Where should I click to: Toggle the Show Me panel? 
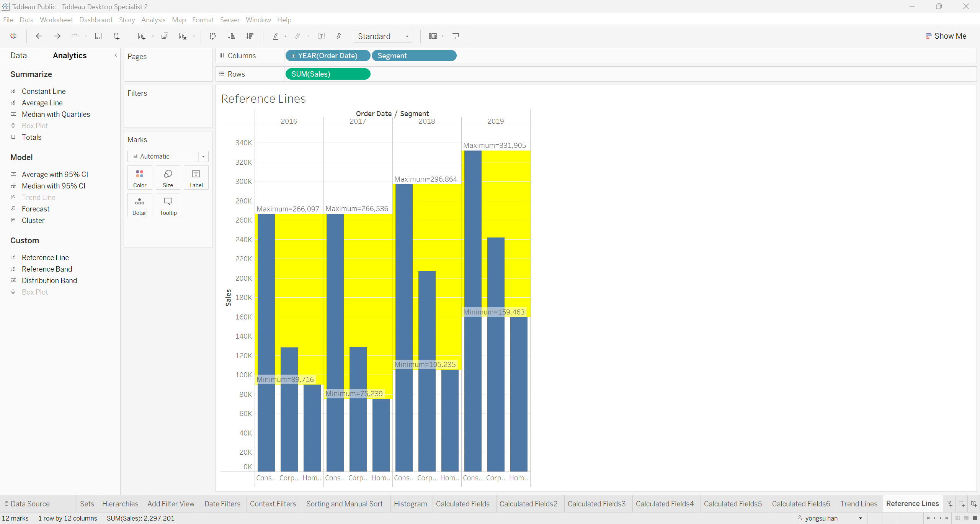(x=946, y=36)
